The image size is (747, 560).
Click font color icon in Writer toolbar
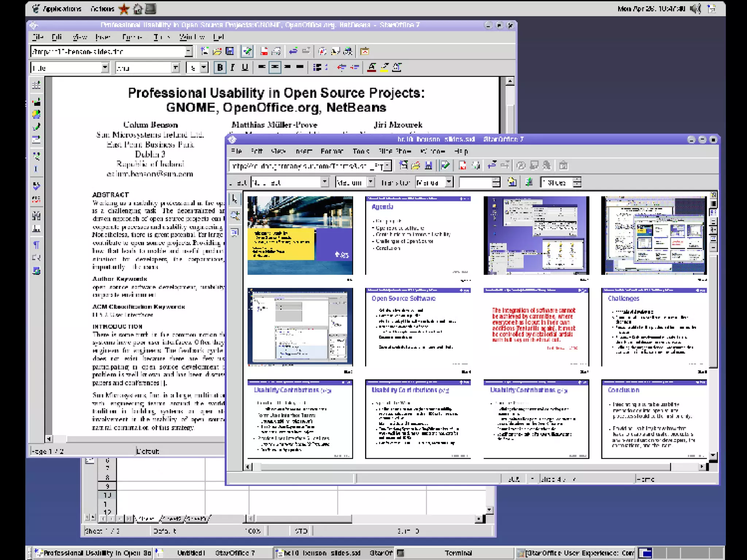[371, 67]
